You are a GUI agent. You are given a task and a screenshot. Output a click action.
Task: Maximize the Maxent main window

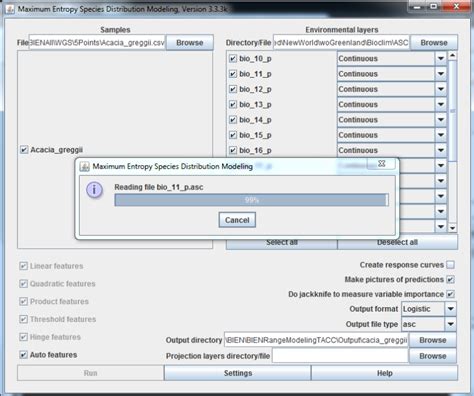tap(434, 6)
